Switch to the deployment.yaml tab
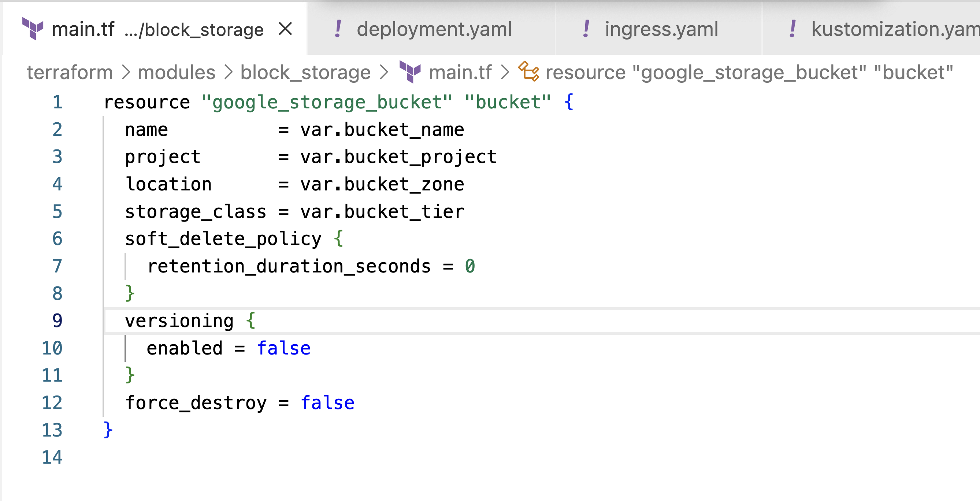 tap(434, 29)
